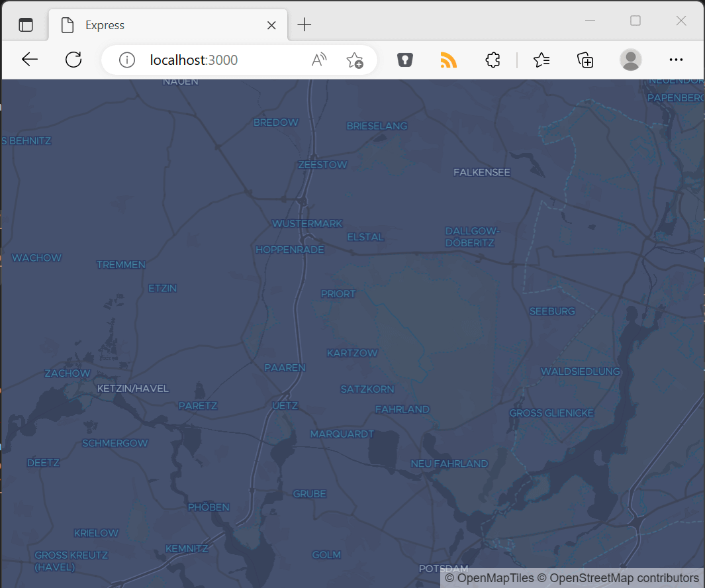This screenshot has width=705, height=588.
Task: Open the Collections panel
Action: (585, 60)
